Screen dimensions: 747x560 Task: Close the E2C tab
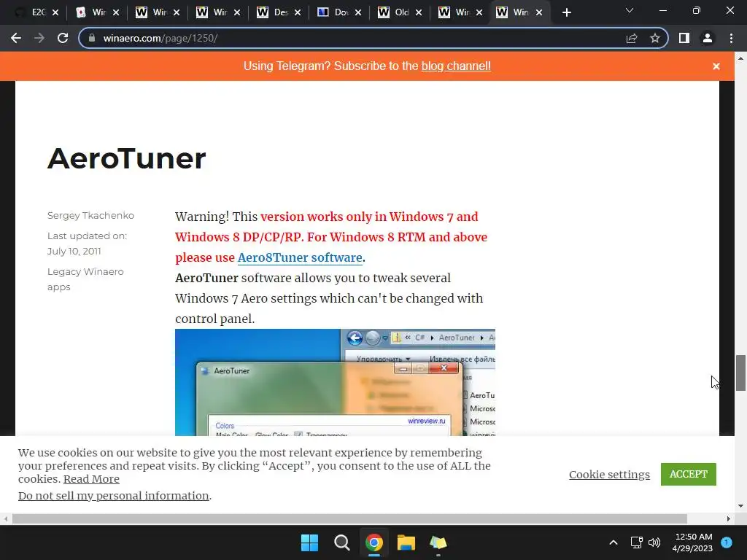tap(55, 12)
